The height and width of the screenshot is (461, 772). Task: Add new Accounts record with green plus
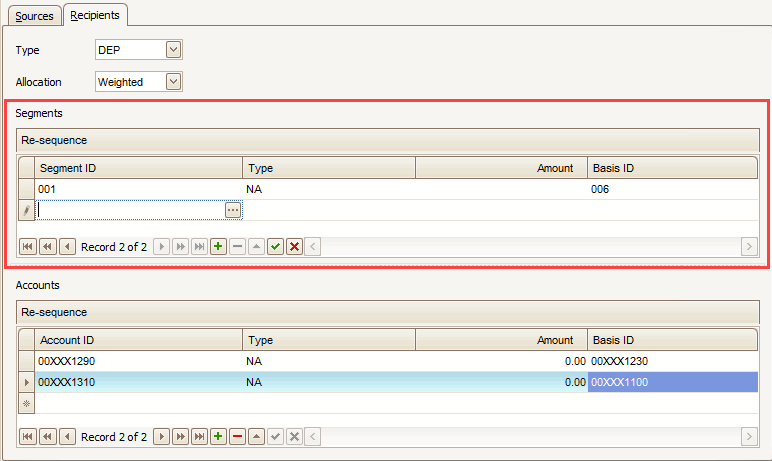218,437
